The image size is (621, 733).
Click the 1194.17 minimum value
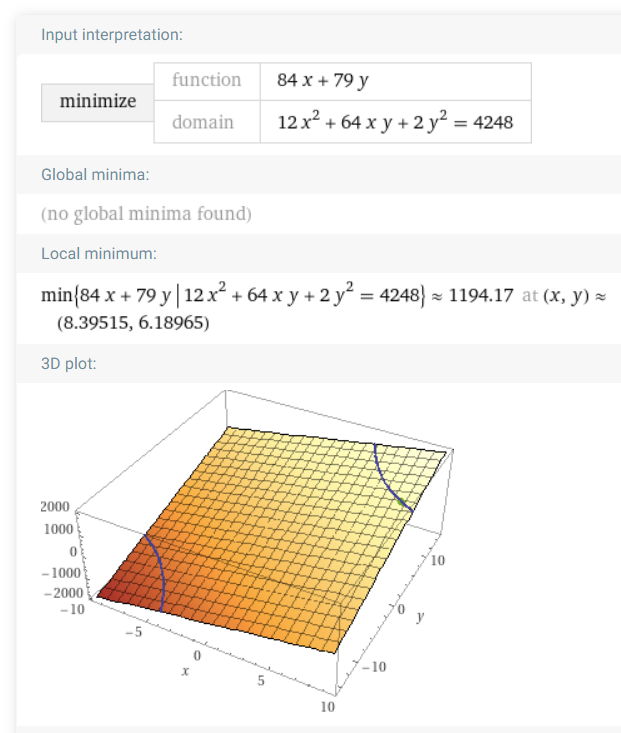481,295
